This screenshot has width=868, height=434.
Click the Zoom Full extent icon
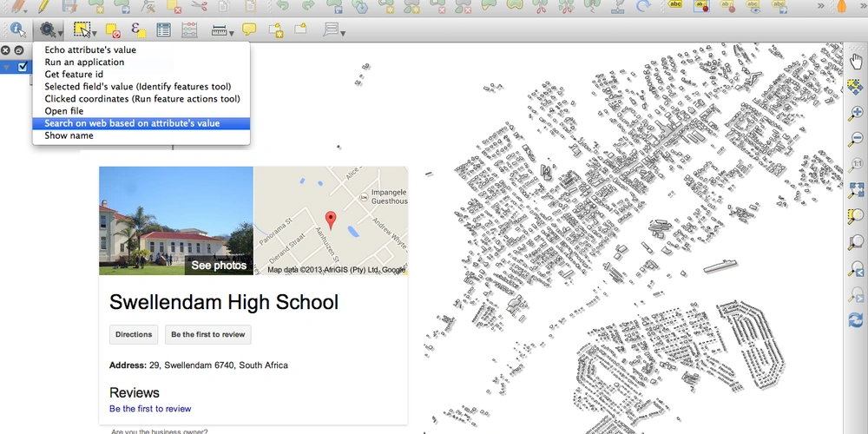(x=856, y=190)
